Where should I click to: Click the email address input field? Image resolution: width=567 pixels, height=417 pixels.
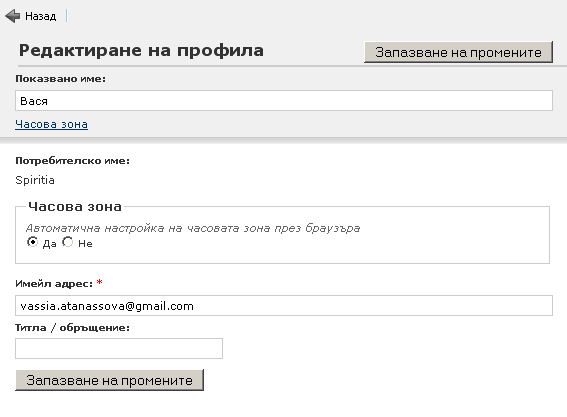pyautogui.click(x=284, y=306)
